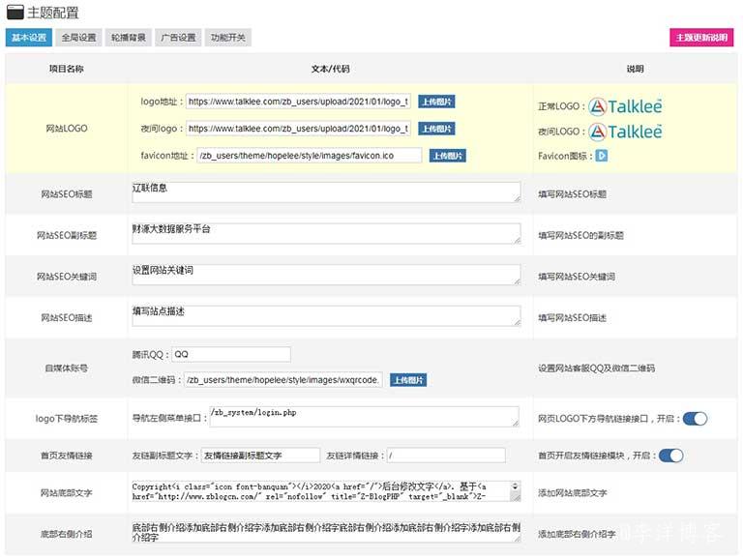The height and width of the screenshot is (560, 743).
Task: Upload image for the favicon地址 field
Action: tap(447, 155)
